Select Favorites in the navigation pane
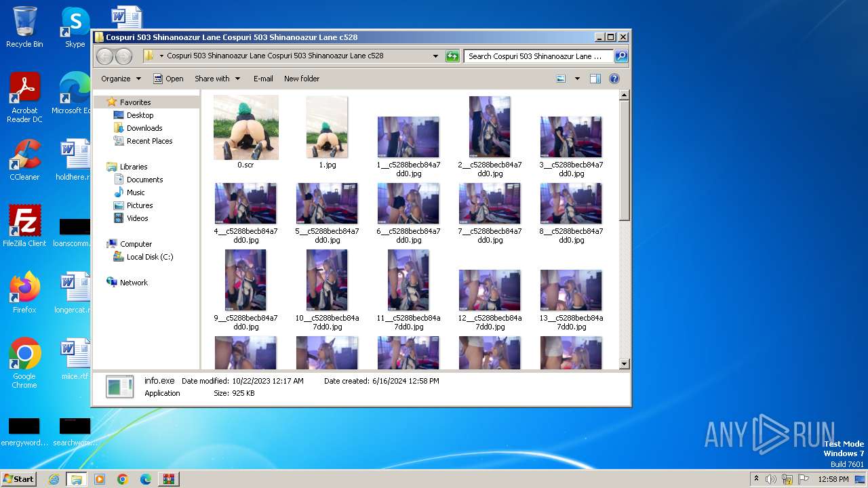This screenshot has height=488, width=868. click(x=135, y=102)
